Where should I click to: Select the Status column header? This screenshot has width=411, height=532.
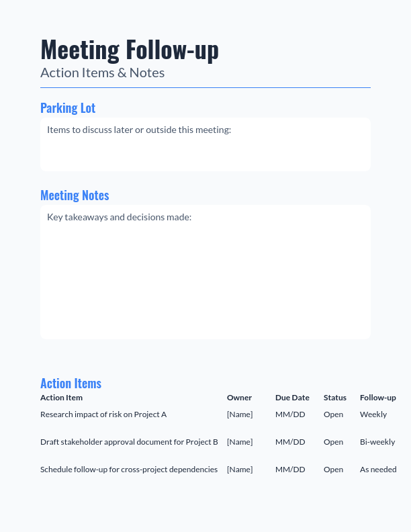(335, 398)
